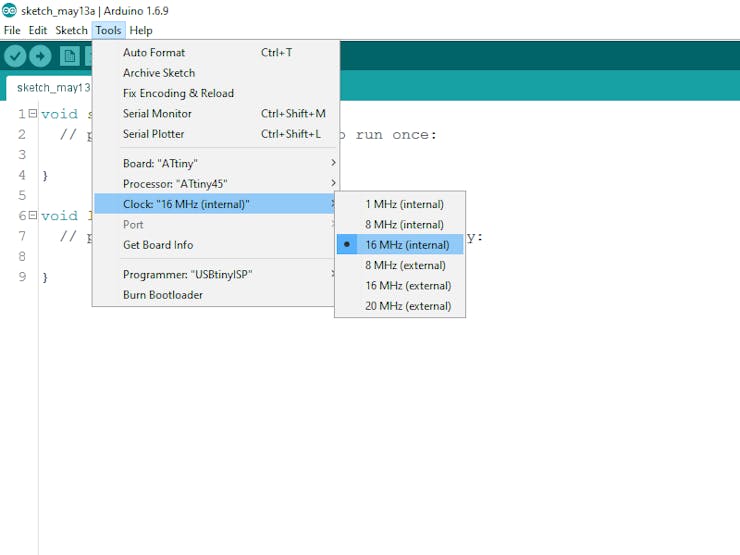
Task: Click the greyed-out Port entry
Action: click(x=215, y=224)
